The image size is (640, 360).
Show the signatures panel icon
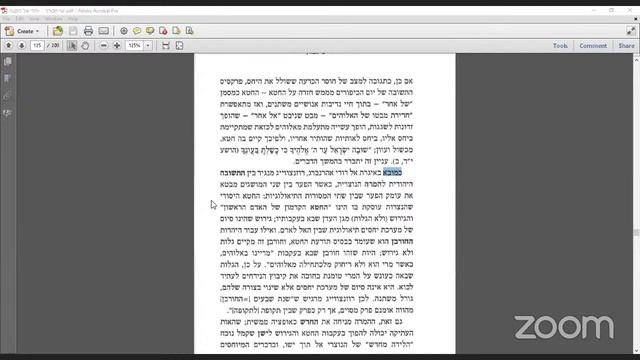click(x=7, y=113)
